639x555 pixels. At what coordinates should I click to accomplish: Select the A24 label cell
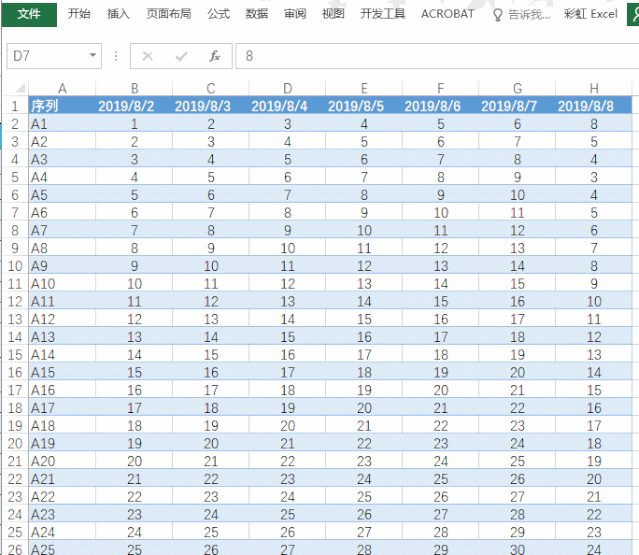click(62, 532)
